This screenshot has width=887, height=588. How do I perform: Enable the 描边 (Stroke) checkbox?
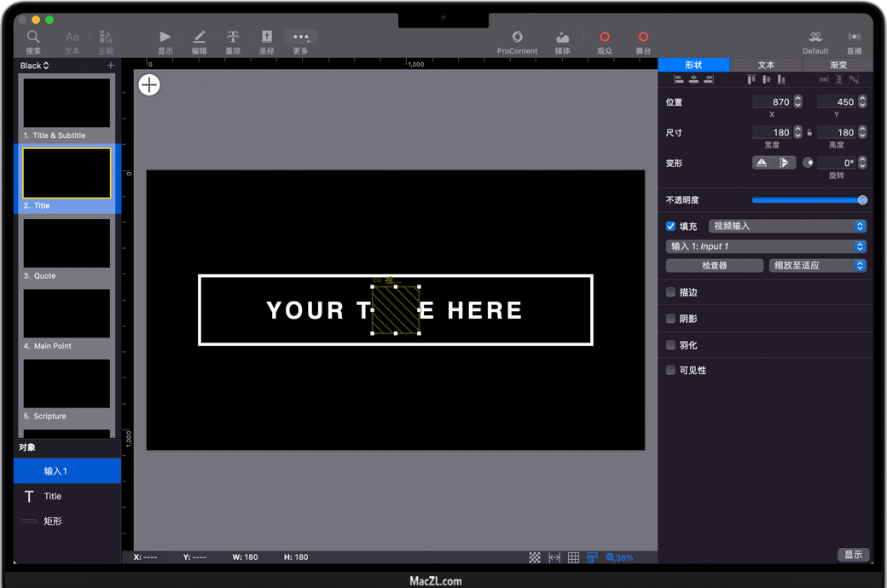(670, 292)
